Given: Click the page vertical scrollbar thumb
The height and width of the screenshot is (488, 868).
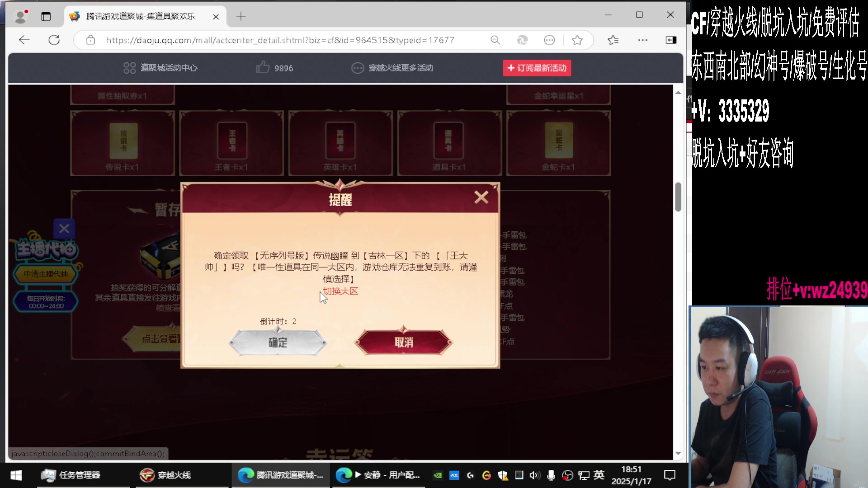Looking at the screenshot, I should [678, 197].
